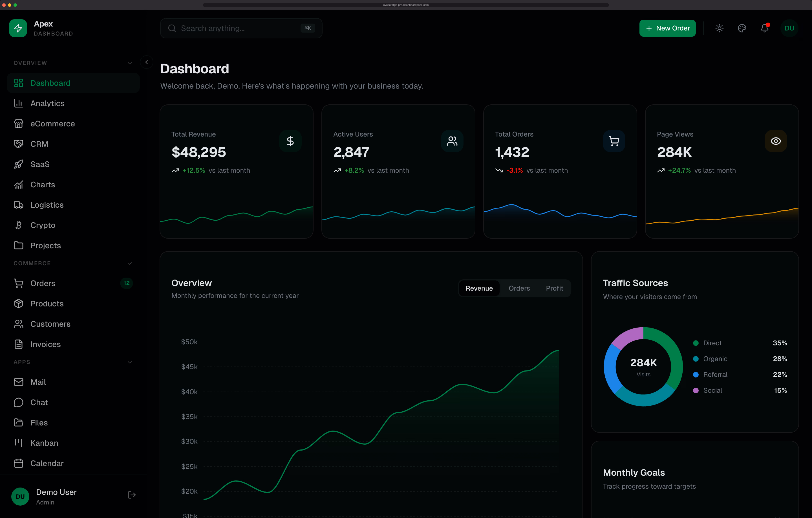Click the Demo User avatar in sidebar footer
This screenshot has height=518, width=812.
point(20,496)
